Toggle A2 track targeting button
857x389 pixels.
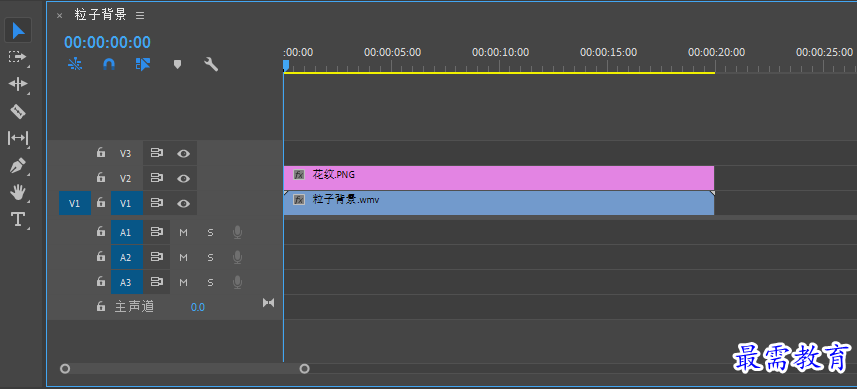pos(127,257)
